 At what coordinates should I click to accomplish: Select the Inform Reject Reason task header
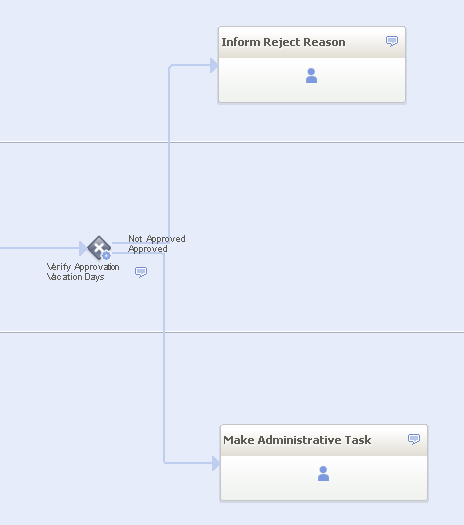(x=312, y=42)
